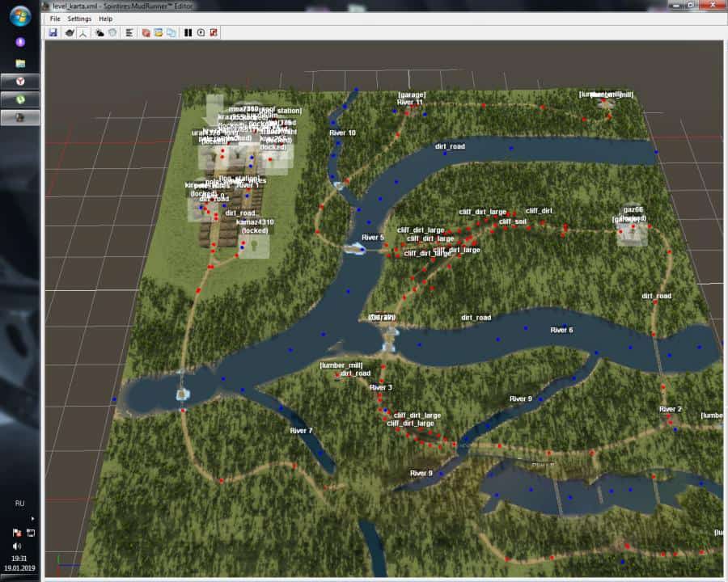The image size is (728, 582).
Task: Toggle the pause bars toolbar button
Action: coord(188,32)
